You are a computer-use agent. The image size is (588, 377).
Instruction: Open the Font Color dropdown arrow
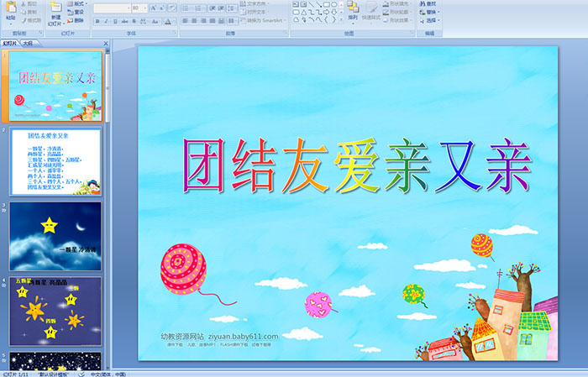pos(174,22)
